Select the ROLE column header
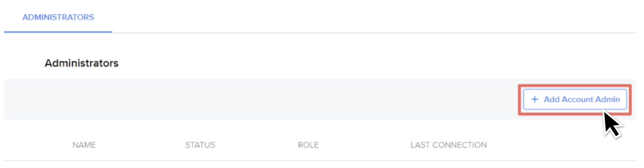This screenshot has height=168, width=644. 308,145
